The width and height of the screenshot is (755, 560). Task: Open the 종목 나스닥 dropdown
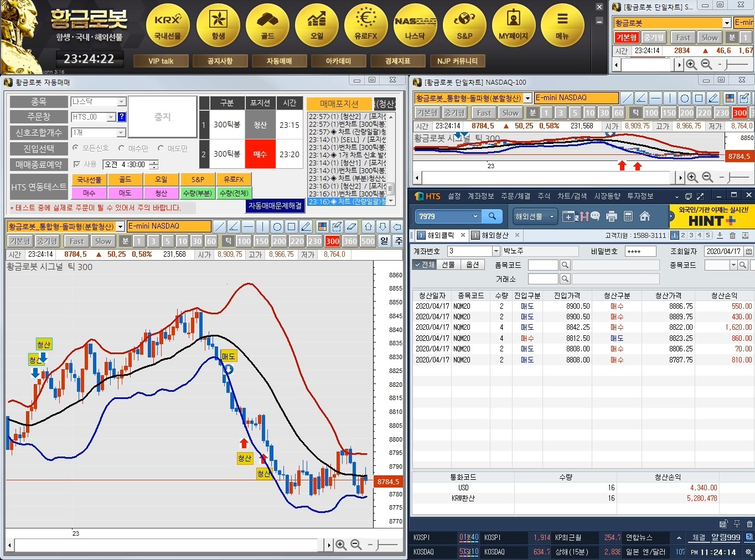click(121, 102)
